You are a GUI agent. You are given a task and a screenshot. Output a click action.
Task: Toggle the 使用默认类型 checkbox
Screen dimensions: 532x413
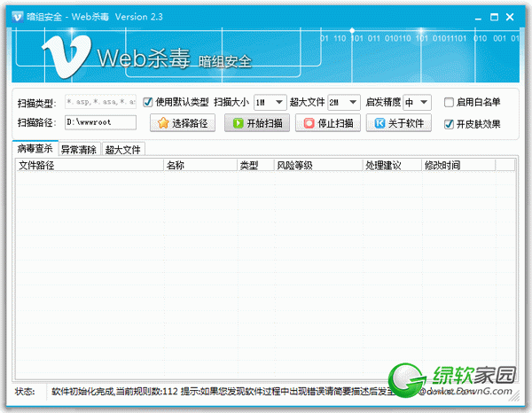(147, 102)
